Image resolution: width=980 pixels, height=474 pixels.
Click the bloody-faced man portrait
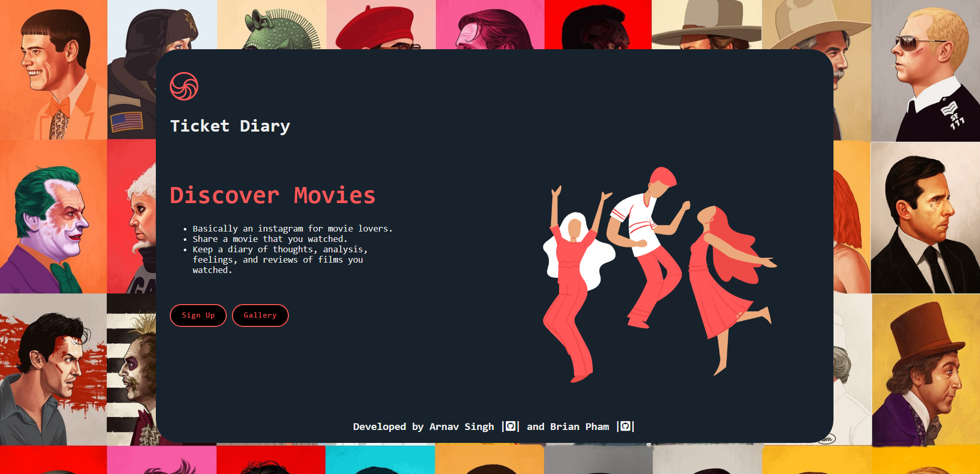click(53, 370)
